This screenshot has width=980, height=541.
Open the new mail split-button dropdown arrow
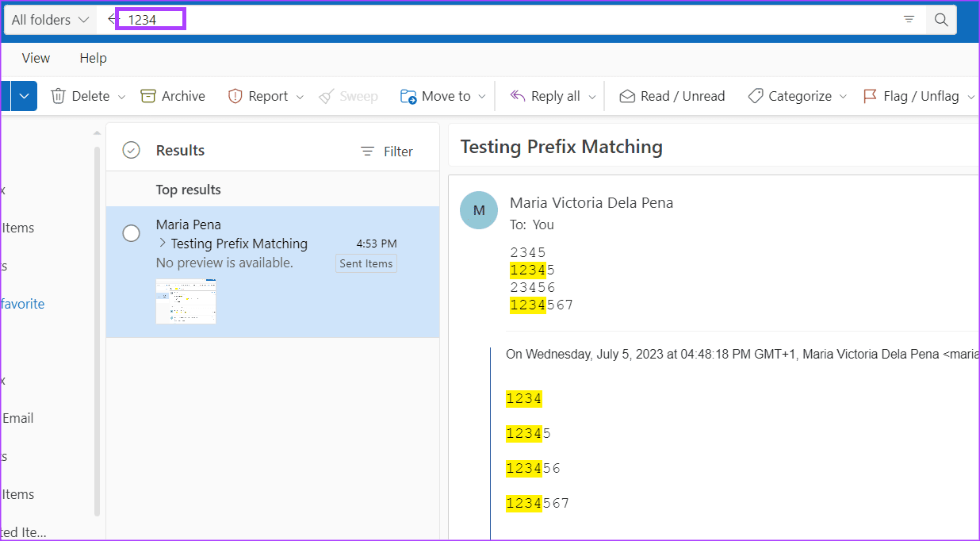coord(24,96)
